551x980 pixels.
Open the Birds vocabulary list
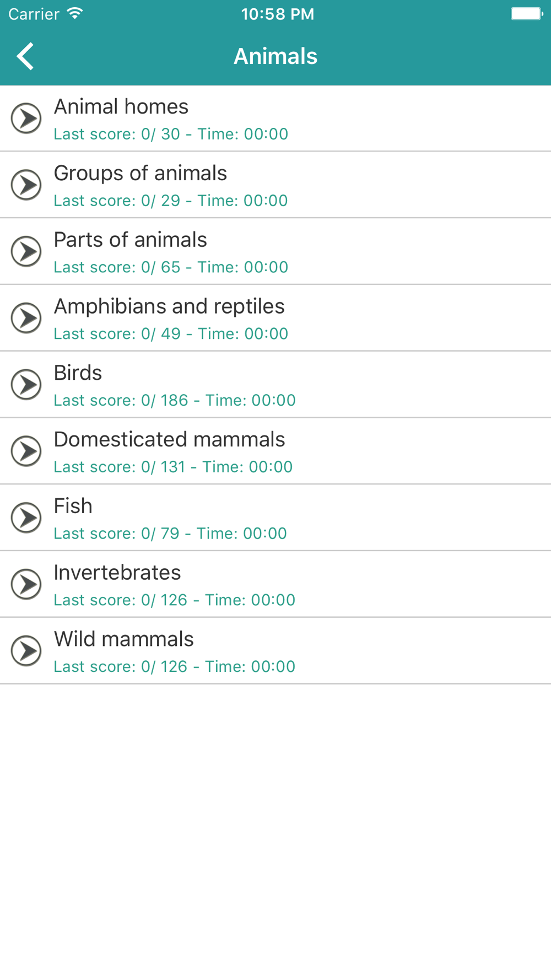[x=275, y=385]
